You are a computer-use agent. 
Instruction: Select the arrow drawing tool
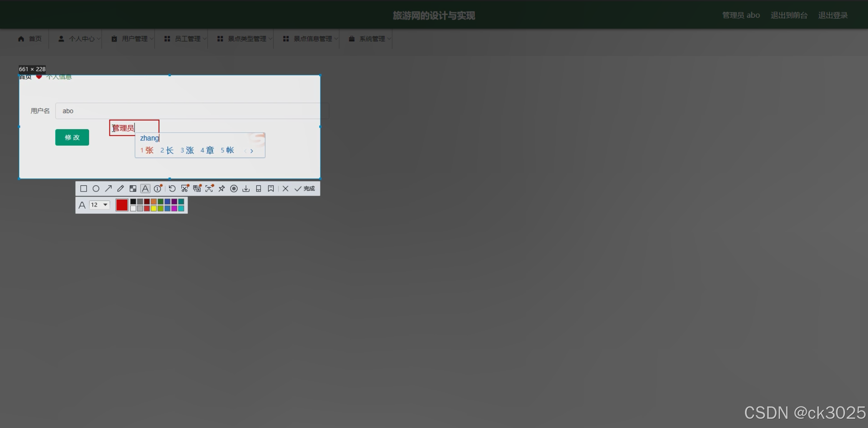108,188
